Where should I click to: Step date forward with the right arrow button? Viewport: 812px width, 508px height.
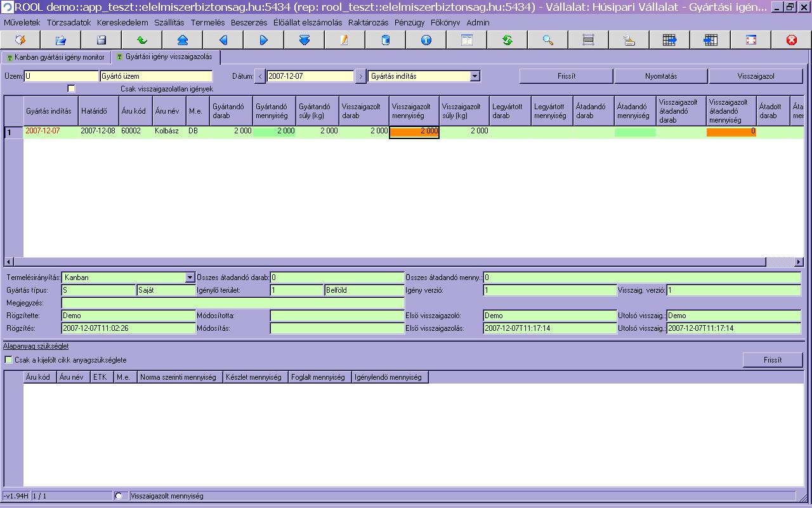[360, 76]
